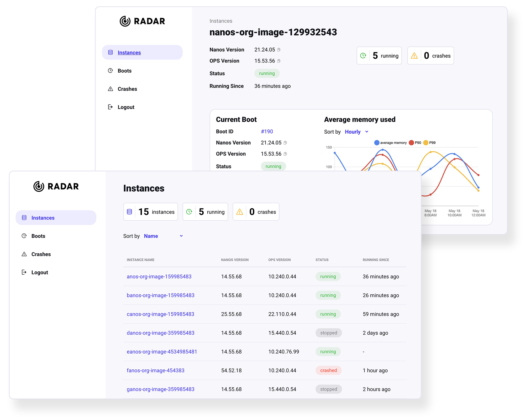
Task: Click the Crashes triangle icon in the back sidebar
Action: tap(111, 89)
